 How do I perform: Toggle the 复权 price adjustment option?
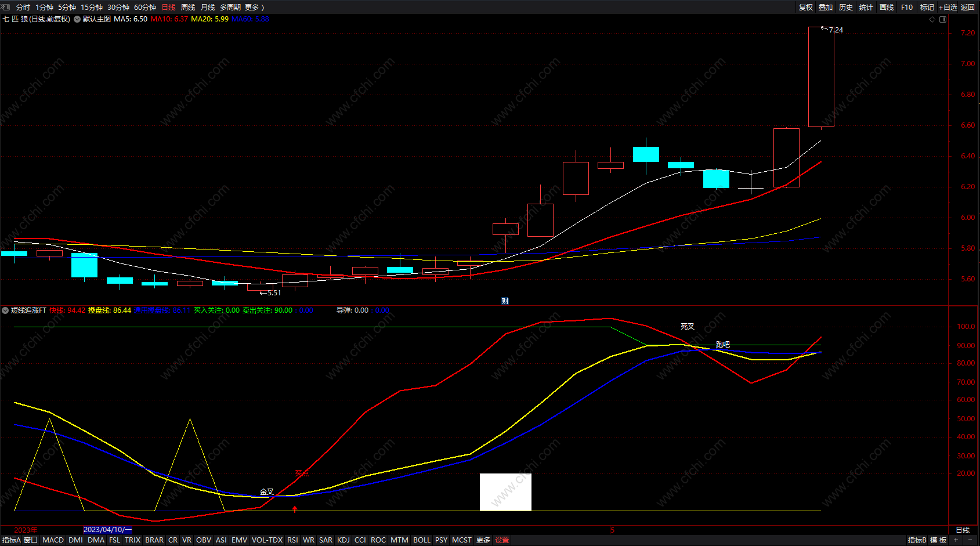[805, 7]
